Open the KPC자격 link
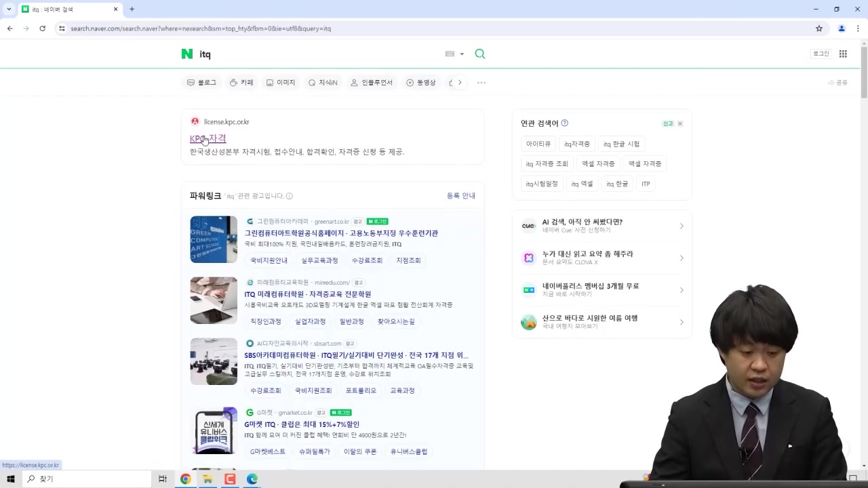Image resolution: width=868 pixels, height=488 pixels. click(x=208, y=138)
